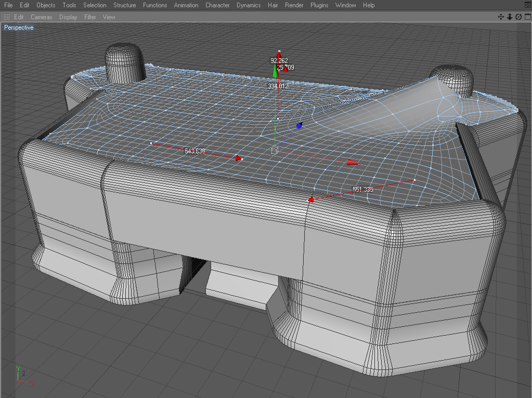Click the 543.638 dimension label
Image resolution: width=532 pixels, height=398 pixels.
(x=194, y=151)
